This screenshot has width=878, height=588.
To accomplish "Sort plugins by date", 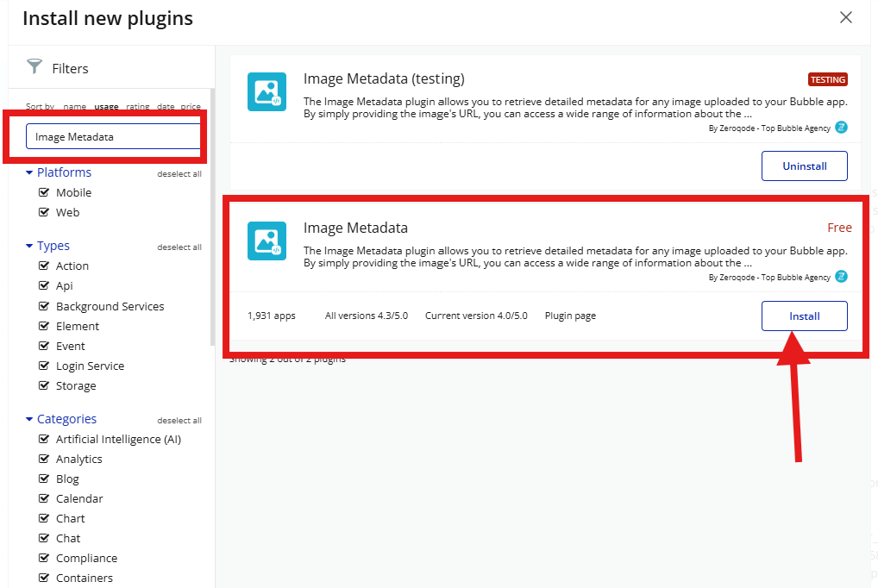I will click(166, 106).
